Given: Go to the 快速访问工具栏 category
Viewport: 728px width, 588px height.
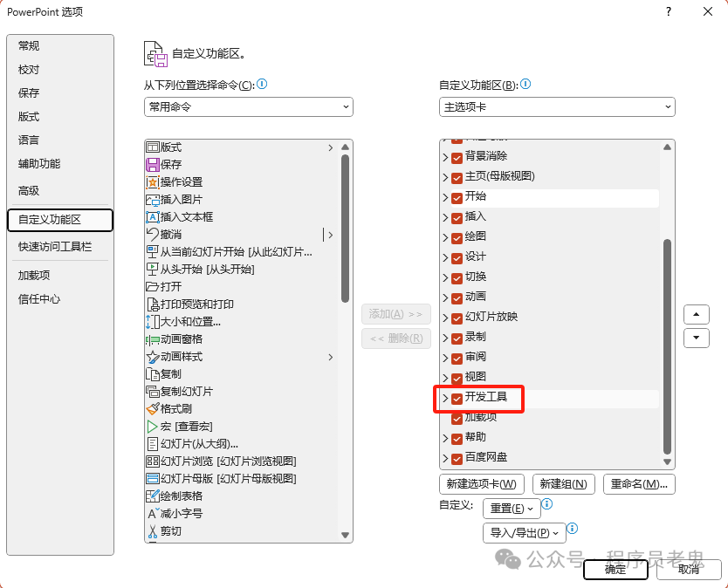Looking at the screenshot, I should click(60, 246).
